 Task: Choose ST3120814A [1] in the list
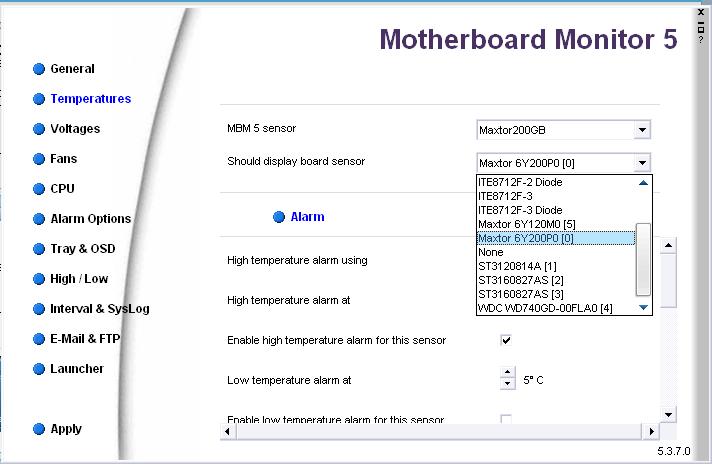(556, 267)
